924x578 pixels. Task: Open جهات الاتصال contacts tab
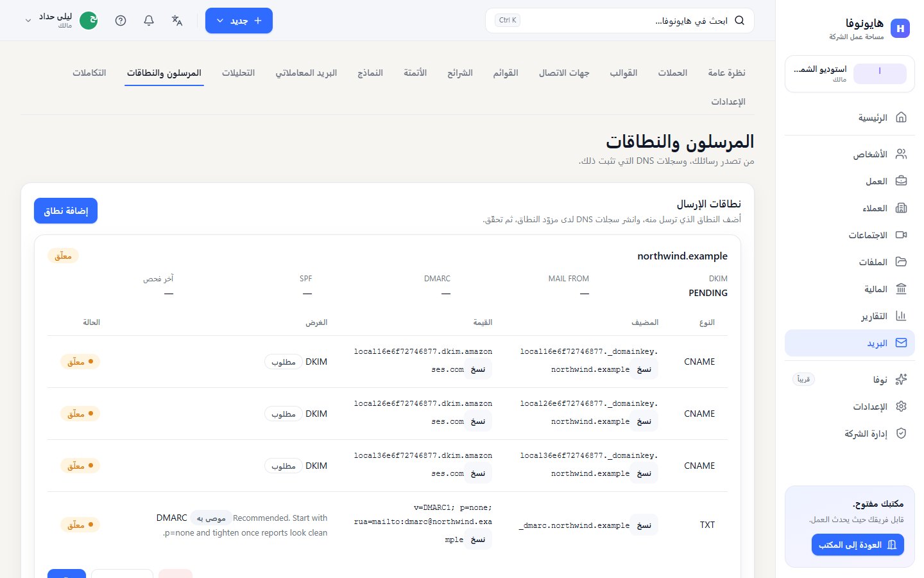(564, 73)
